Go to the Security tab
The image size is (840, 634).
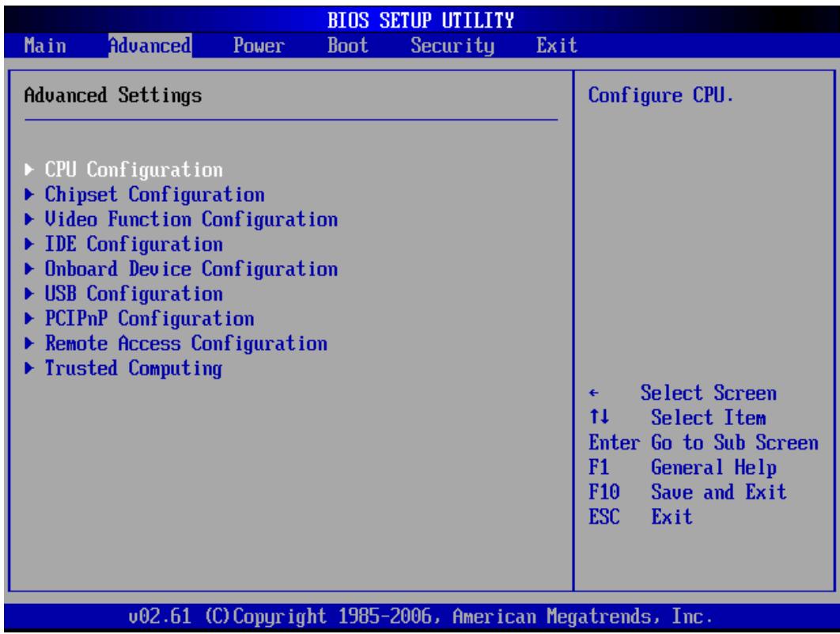click(452, 46)
